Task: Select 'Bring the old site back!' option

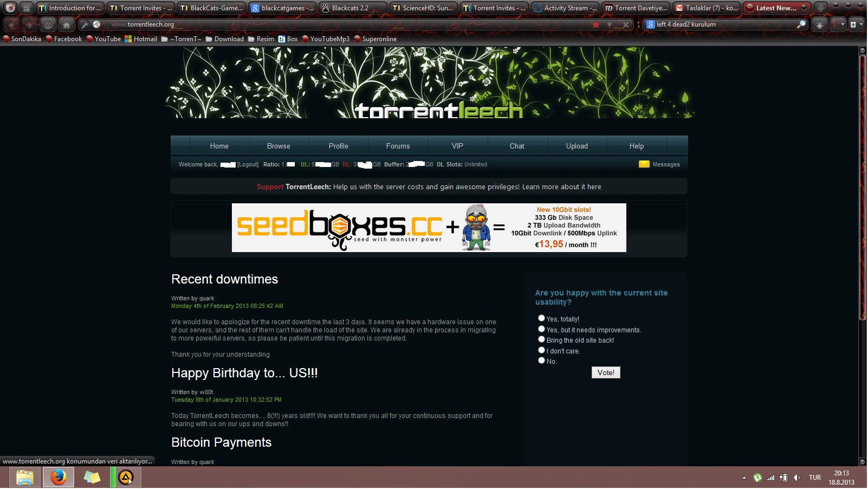Action: pyautogui.click(x=541, y=339)
